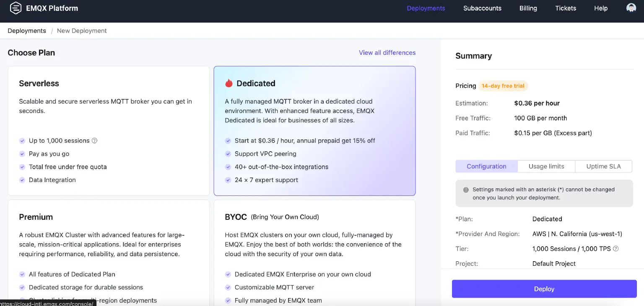Switch to the Usage limits tab
644x306 pixels.
click(x=546, y=166)
